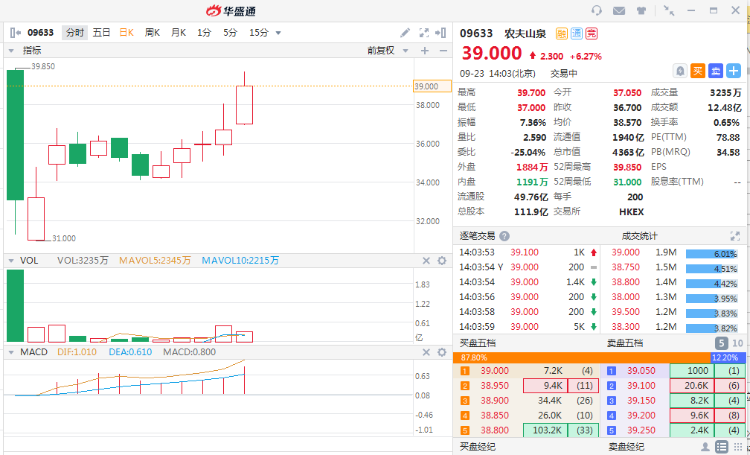The width and height of the screenshot is (750, 455).
Task: Open the skin theme shirt icon
Action: (641, 11)
